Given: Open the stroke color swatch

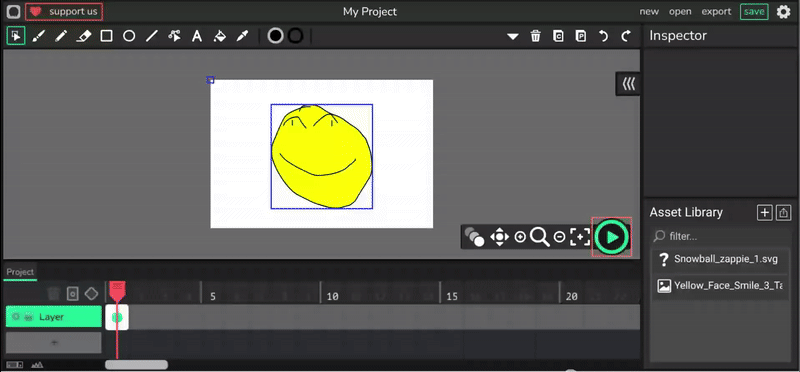Looking at the screenshot, I should 296,36.
